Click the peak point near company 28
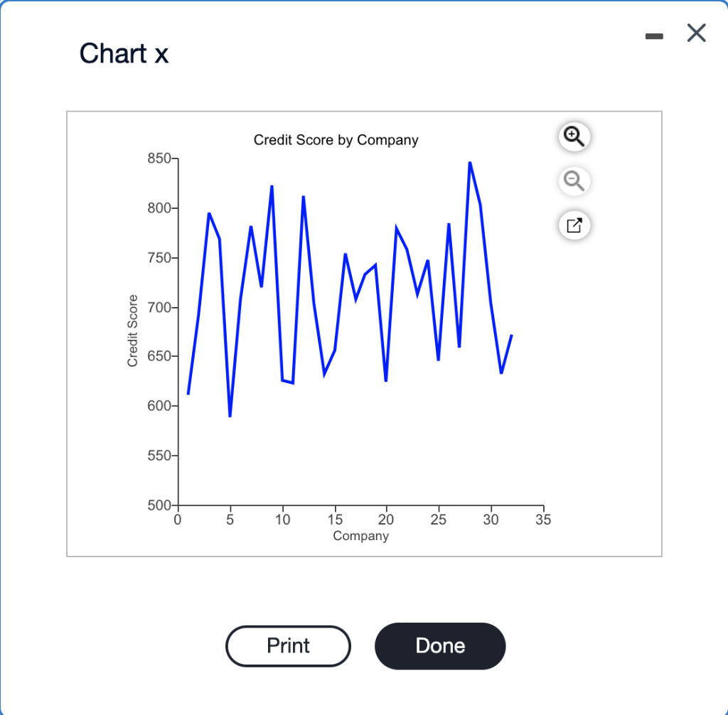This screenshot has width=728, height=715. click(x=470, y=162)
